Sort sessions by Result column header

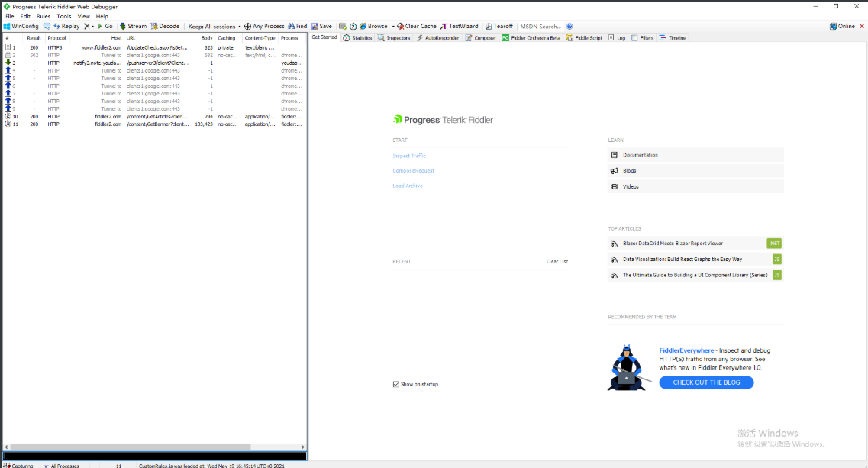click(34, 37)
